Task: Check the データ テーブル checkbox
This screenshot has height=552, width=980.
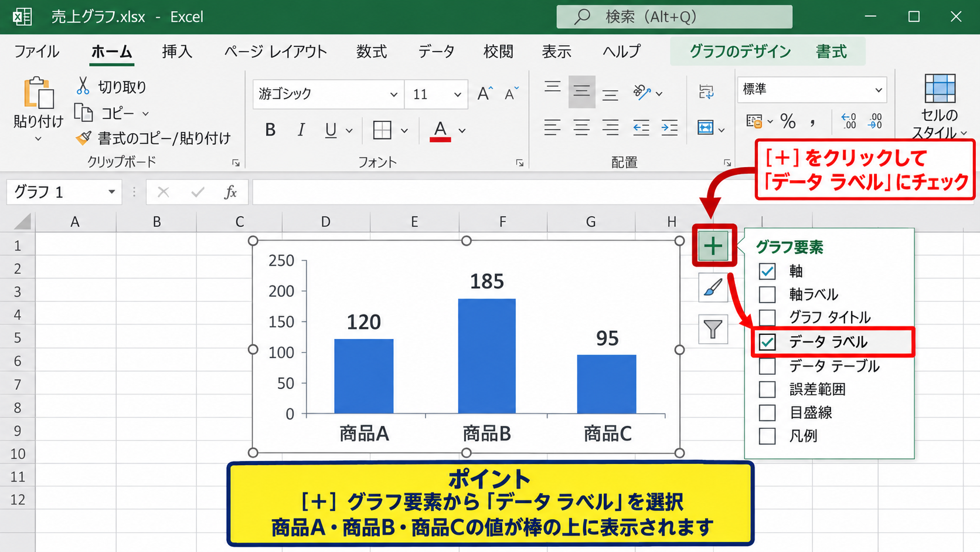Action: 767,366
